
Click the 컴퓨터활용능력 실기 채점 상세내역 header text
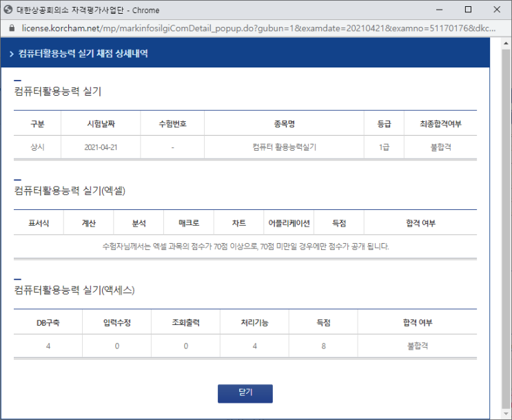tap(83, 54)
